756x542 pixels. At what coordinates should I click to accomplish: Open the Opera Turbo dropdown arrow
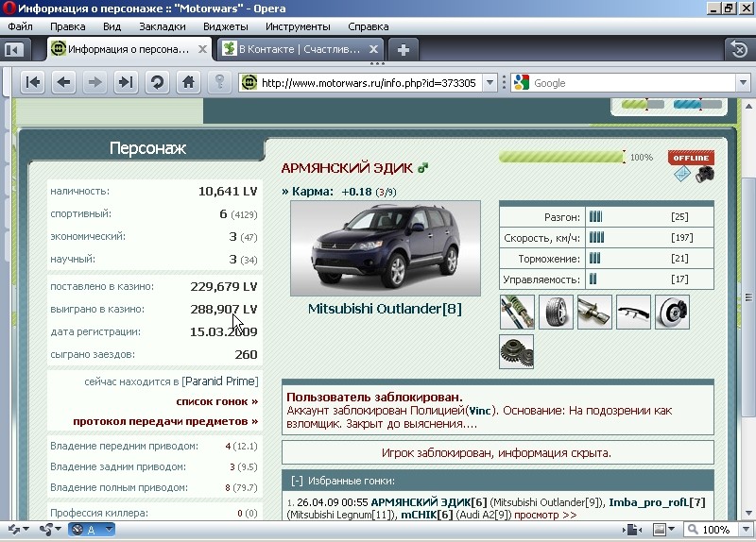109,530
